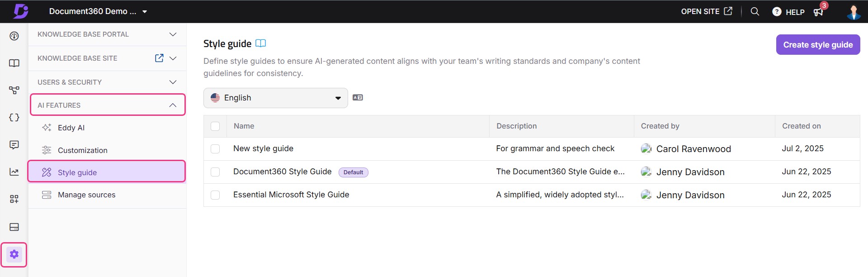Open the English language dropdown

(275, 98)
